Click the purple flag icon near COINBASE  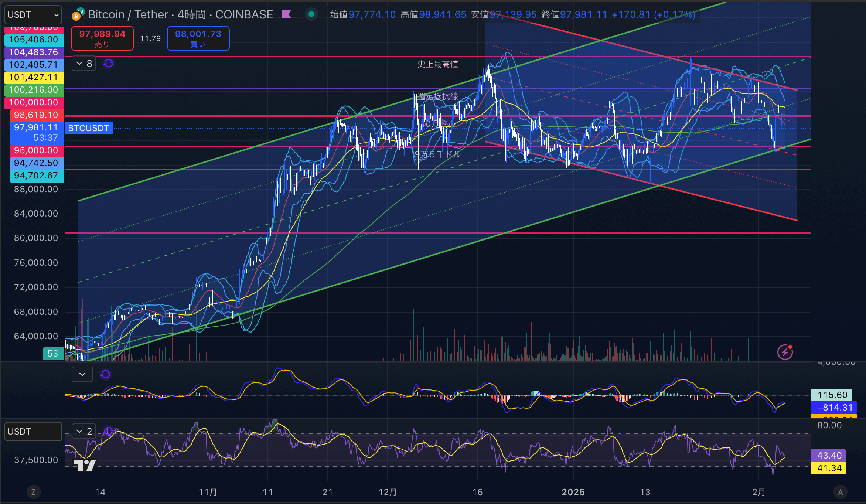287,14
